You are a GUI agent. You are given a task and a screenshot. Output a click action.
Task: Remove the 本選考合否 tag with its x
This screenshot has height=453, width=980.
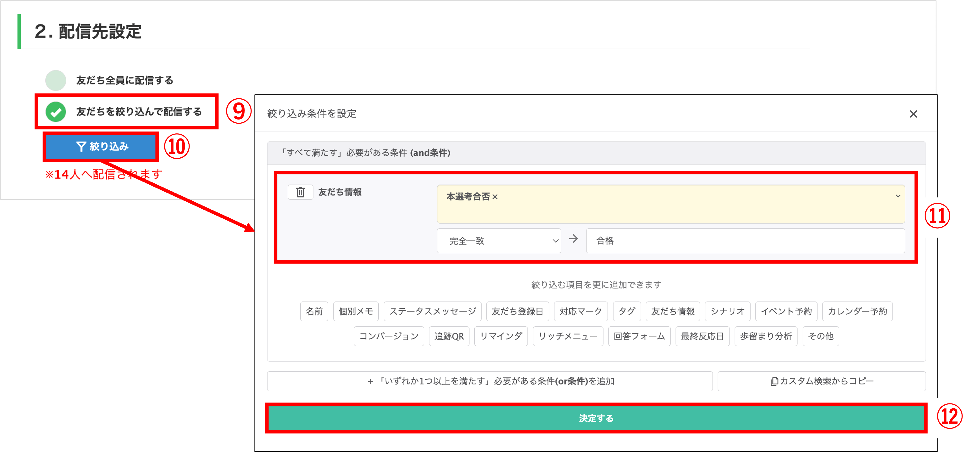click(494, 197)
